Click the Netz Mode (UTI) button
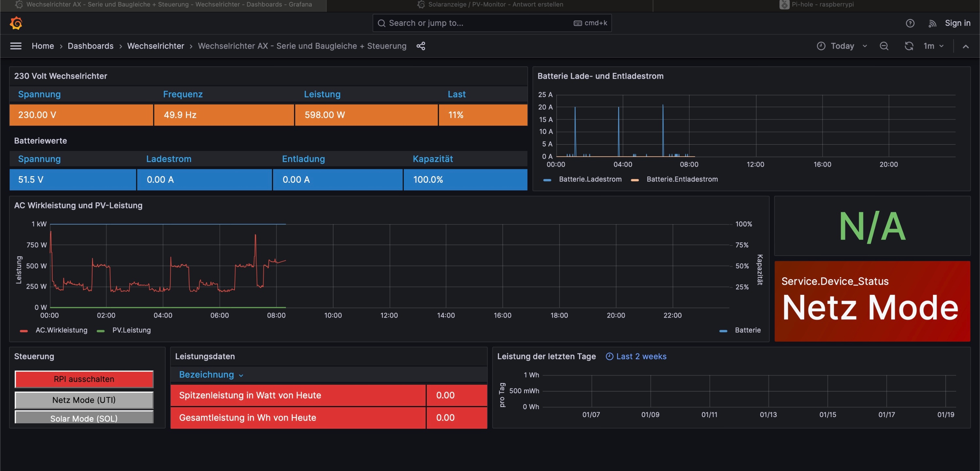980x471 pixels. click(84, 400)
